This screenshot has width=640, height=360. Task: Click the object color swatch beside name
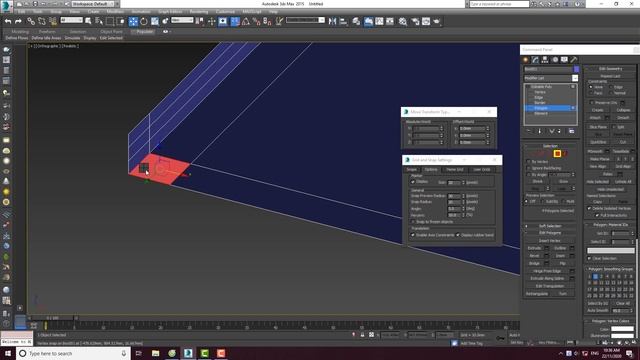tap(576, 69)
